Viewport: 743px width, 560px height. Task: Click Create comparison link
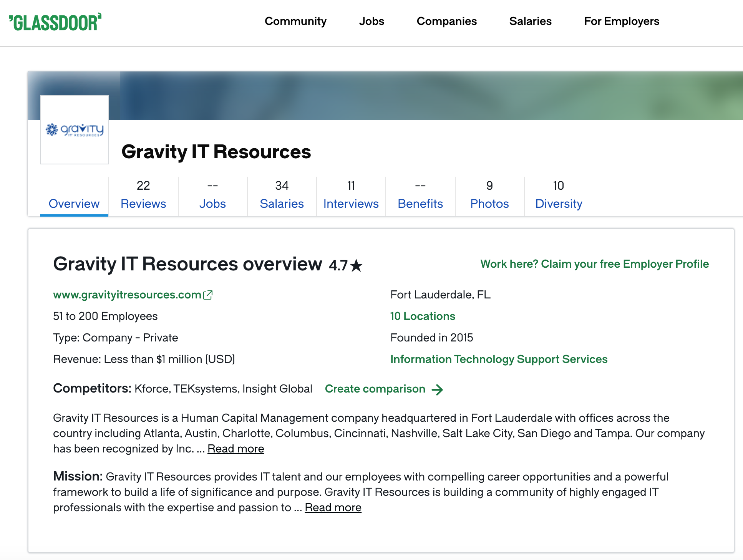click(375, 389)
